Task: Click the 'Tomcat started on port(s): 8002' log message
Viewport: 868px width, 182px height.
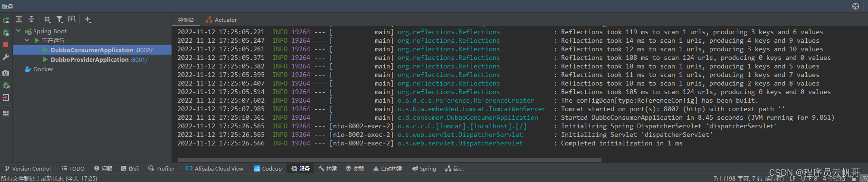Action: pyautogui.click(x=673, y=109)
